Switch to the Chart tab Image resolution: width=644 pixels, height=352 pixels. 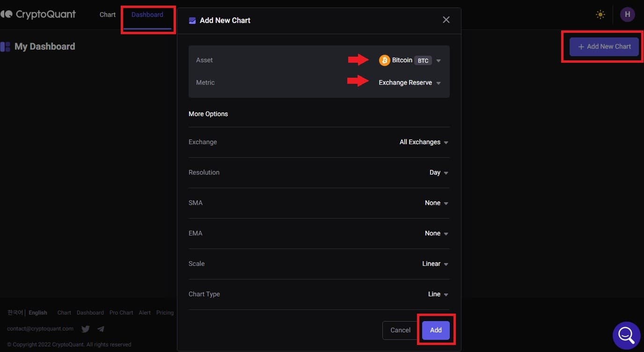[x=108, y=15]
